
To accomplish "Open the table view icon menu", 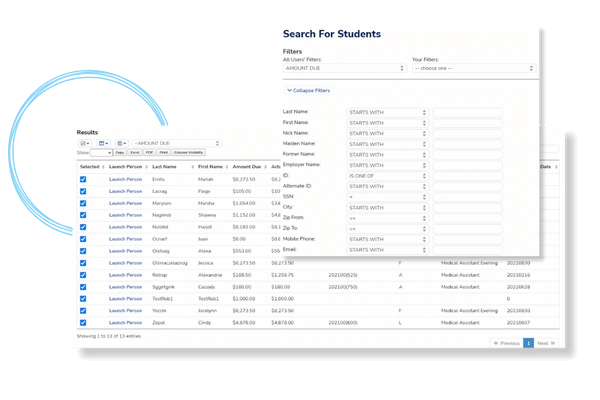I will 124,144.
